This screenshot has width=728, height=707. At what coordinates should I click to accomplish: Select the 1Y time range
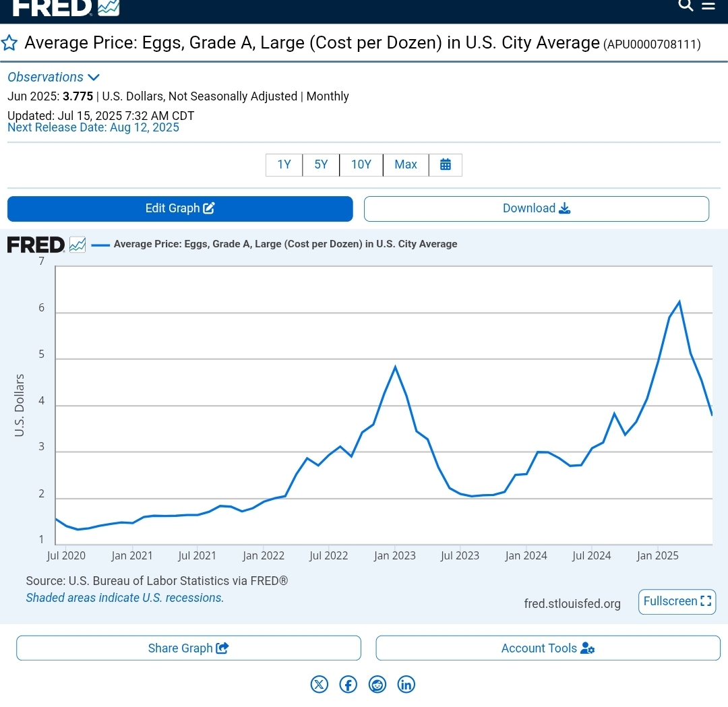click(284, 165)
